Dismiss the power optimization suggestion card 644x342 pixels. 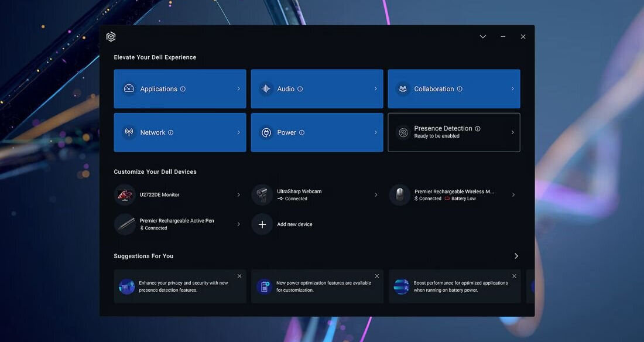[377, 276]
